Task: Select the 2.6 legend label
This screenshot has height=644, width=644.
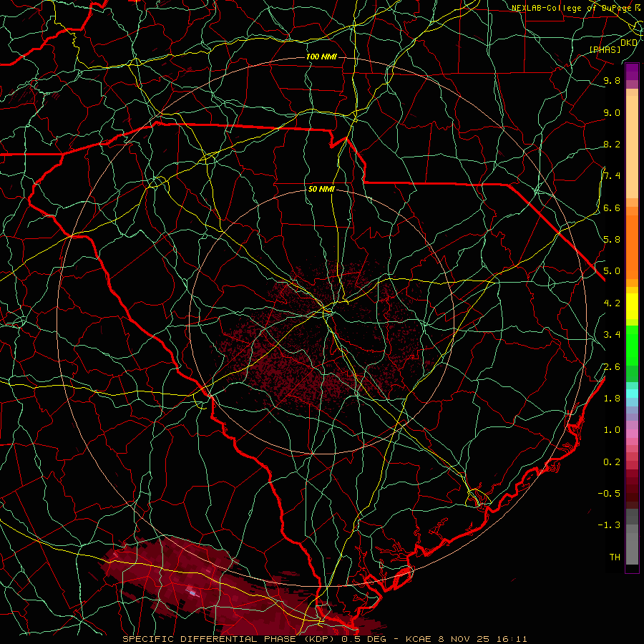Action: [612, 366]
